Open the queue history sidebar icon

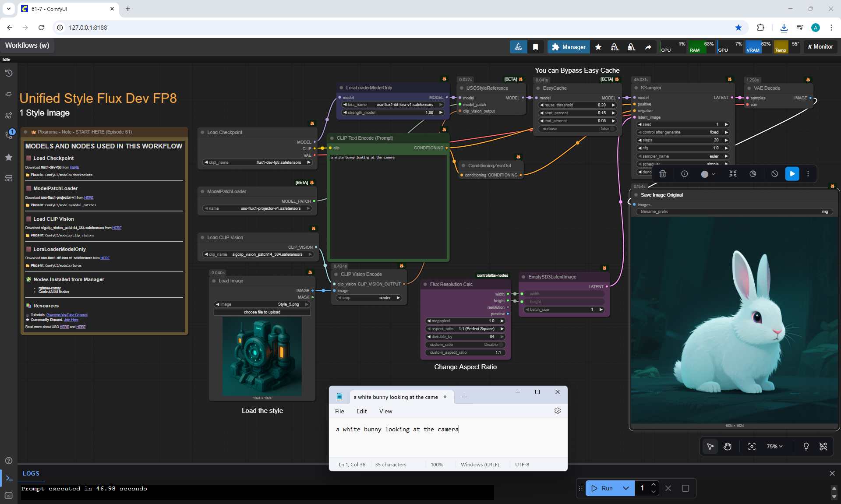tap(8, 73)
